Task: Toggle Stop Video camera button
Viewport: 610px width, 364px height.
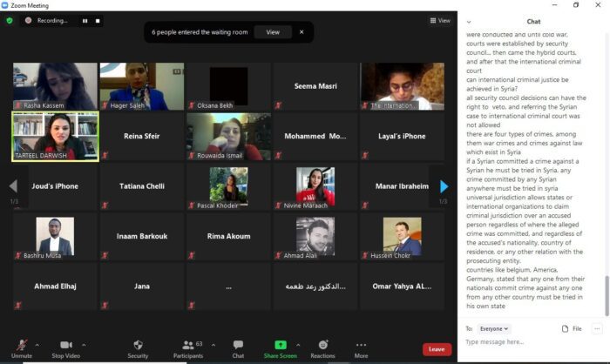Action: (x=65, y=348)
